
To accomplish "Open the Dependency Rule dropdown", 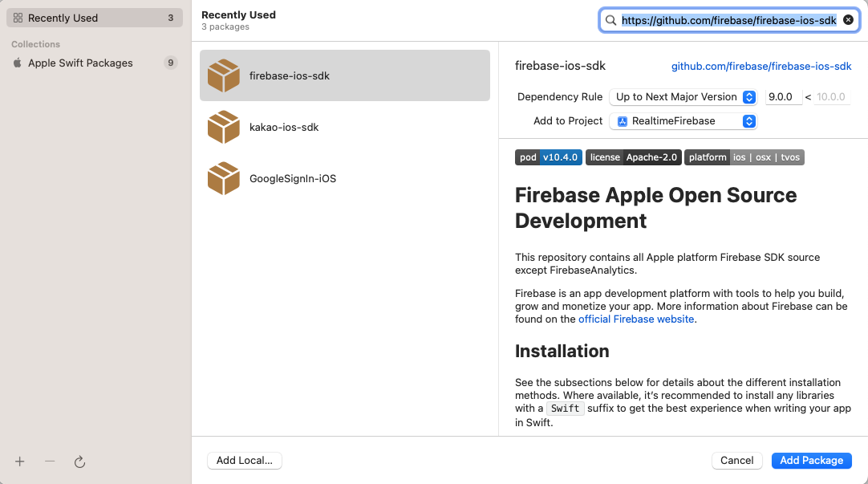I will coord(683,97).
